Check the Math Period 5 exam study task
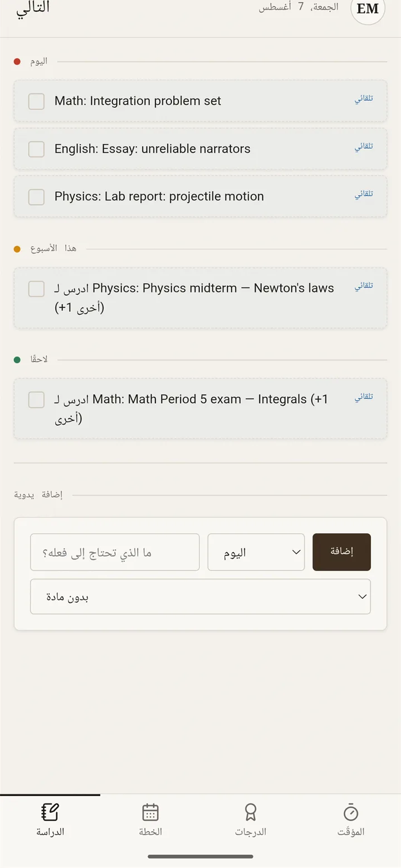 point(36,399)
